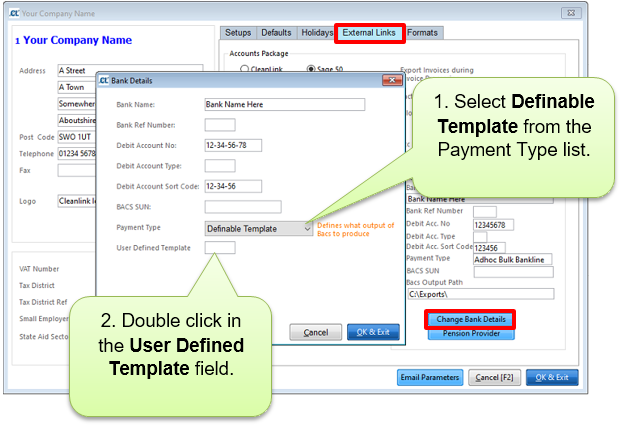Click the Pension Provider button
This screenshot has height=428, width=622.
[x=470, y=333]
